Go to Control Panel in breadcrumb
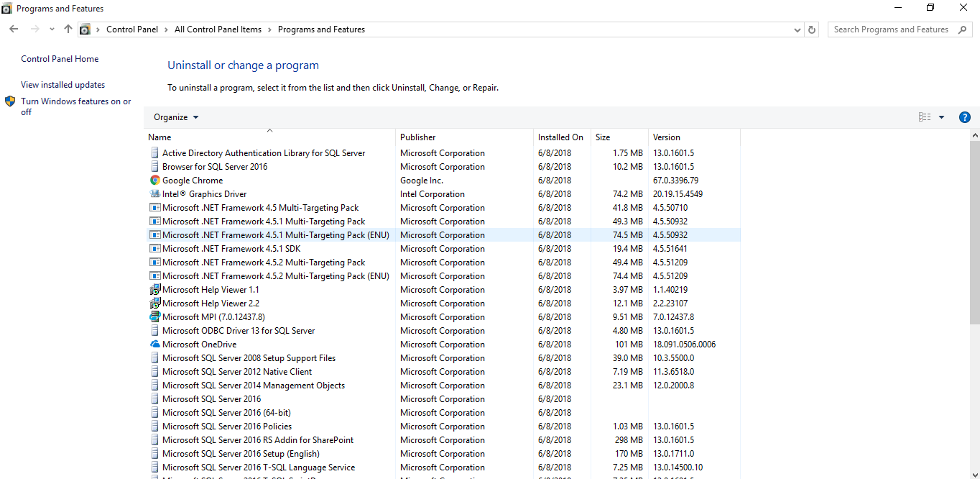Viewport: 980px width, 479px height. click(x=132, y=29)
